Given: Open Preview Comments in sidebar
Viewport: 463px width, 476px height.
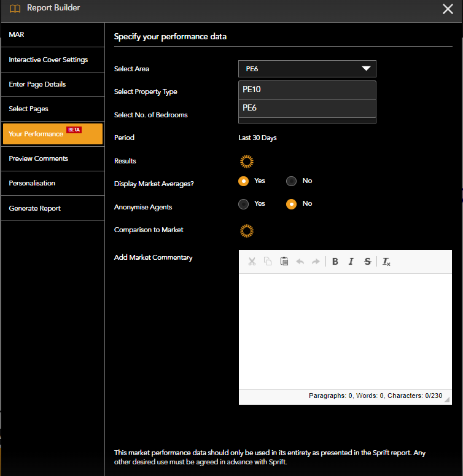Looking at the screenshot, I should 39,158.
